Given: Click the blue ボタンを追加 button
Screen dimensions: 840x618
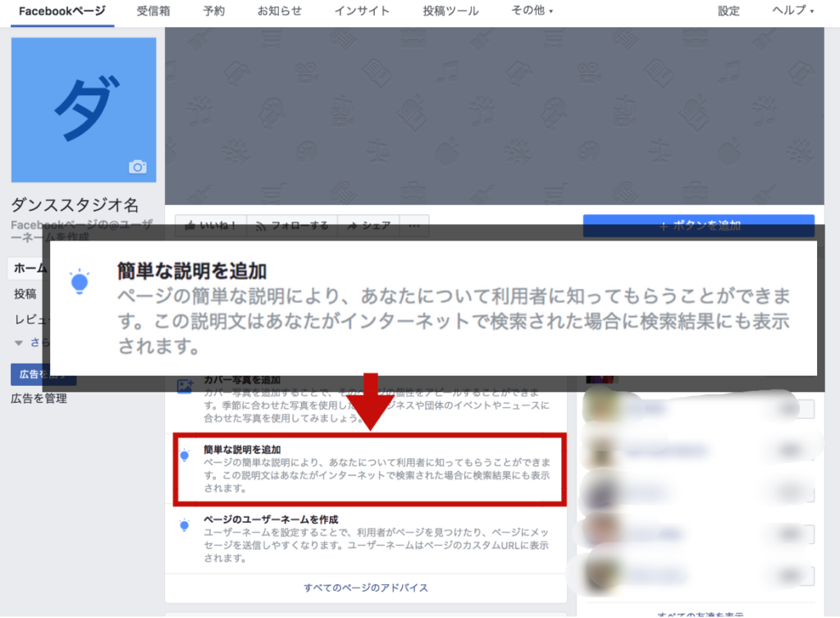Looking at the screenshot, I should [x=699, y=226].
